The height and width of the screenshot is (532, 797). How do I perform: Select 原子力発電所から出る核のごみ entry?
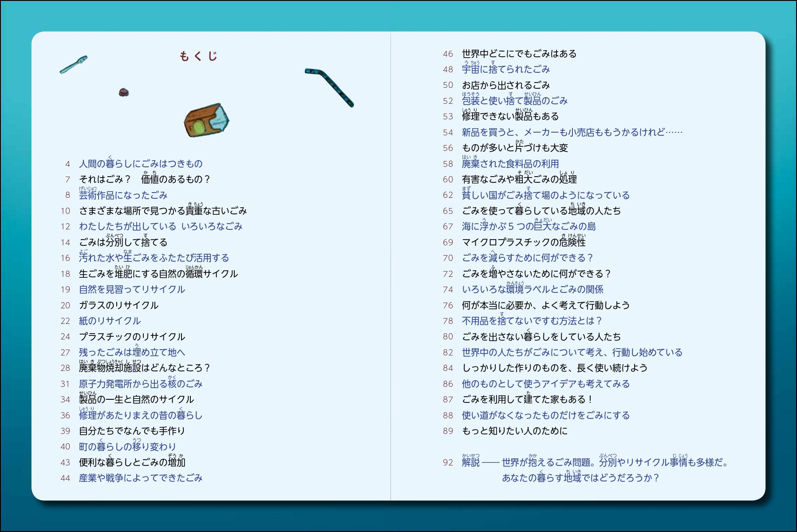click(141, 384)
